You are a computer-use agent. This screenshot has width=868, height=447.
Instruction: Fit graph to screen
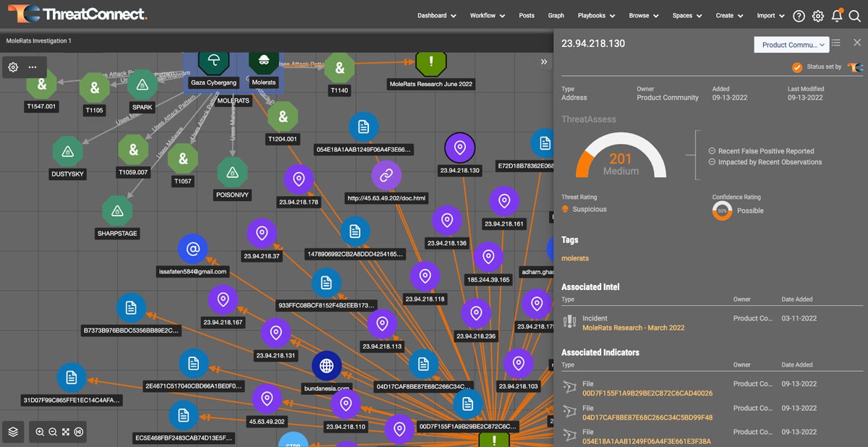point(66,432)
